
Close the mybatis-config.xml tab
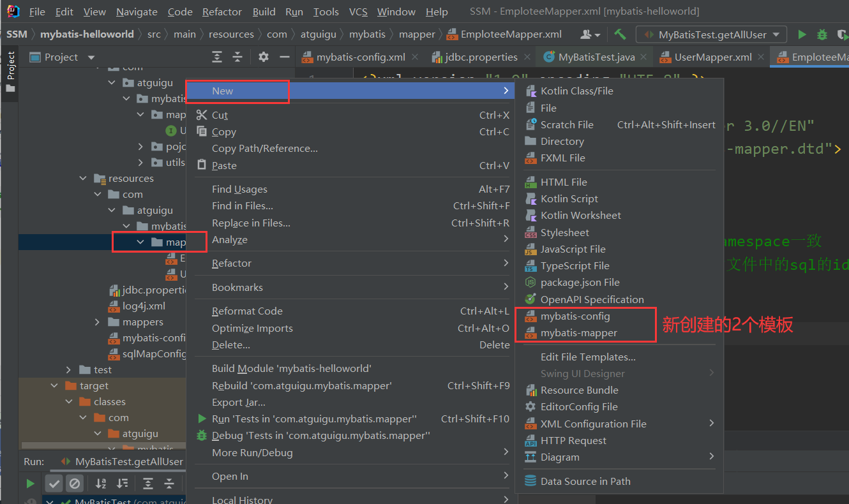coord(414,57)
